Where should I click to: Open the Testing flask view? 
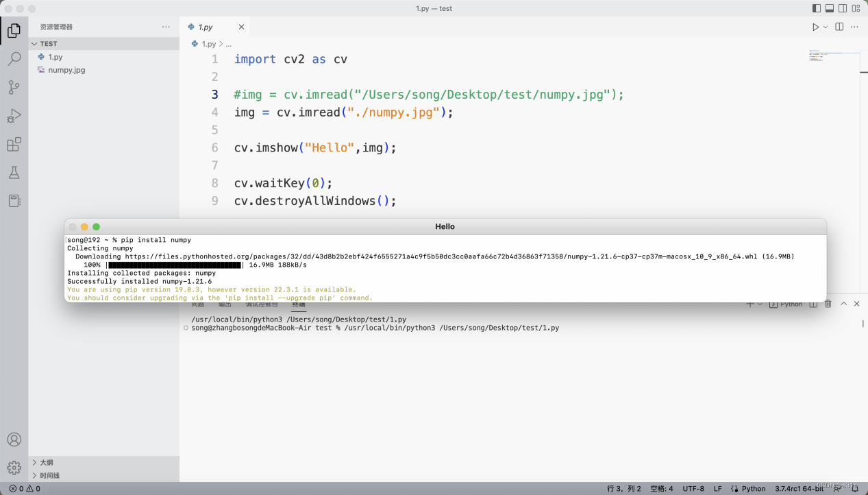(x=14, y=173)
